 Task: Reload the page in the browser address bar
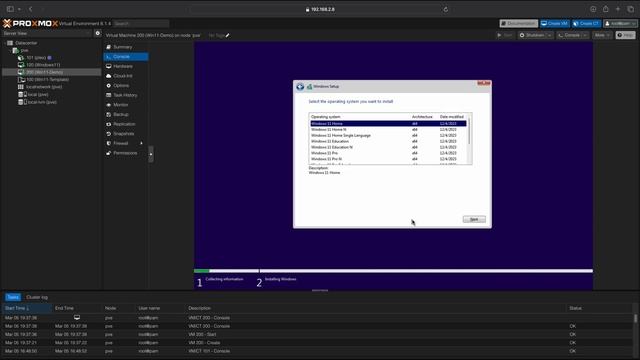(x=445, y=9)
